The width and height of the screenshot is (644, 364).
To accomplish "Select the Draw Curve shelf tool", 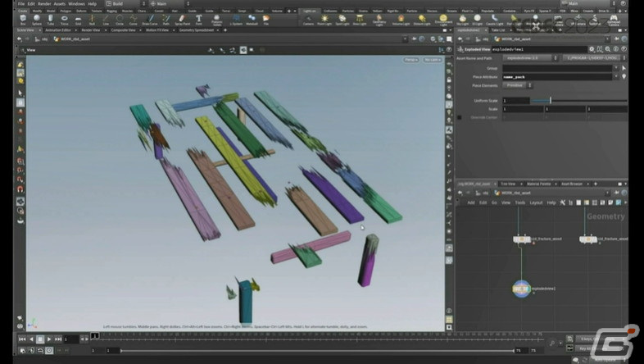I will click(150, 20).
